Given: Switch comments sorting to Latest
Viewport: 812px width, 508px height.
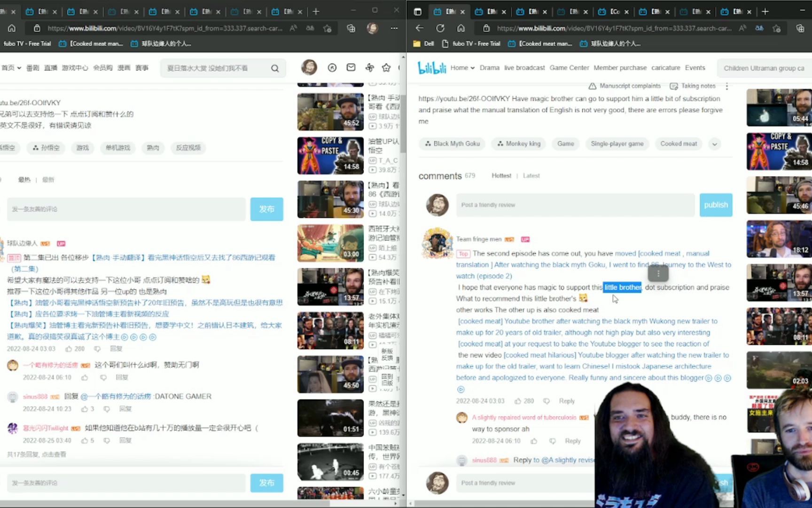Looking at the screenshot, I should [x=531, y=175].
